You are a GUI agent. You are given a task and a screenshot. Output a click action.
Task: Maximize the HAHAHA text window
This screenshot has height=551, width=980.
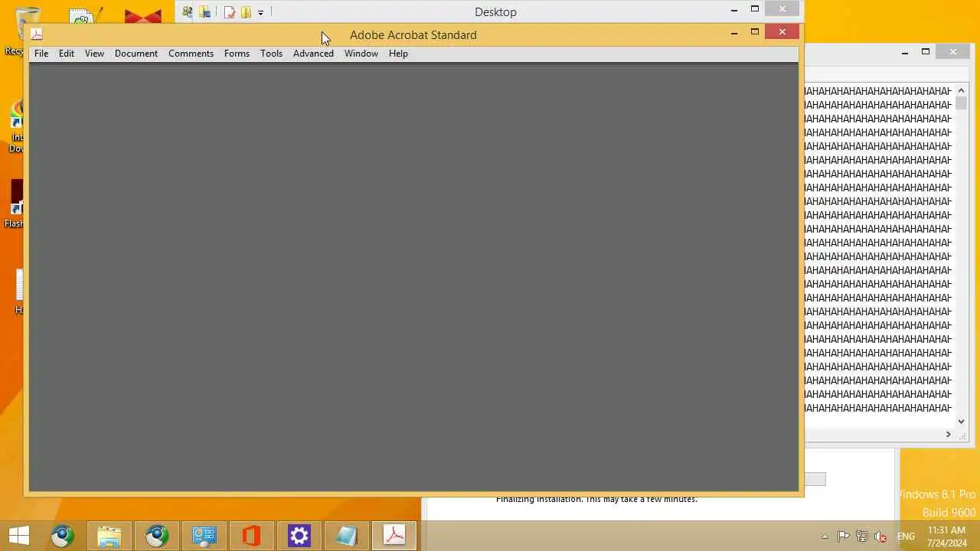point(926,52)
